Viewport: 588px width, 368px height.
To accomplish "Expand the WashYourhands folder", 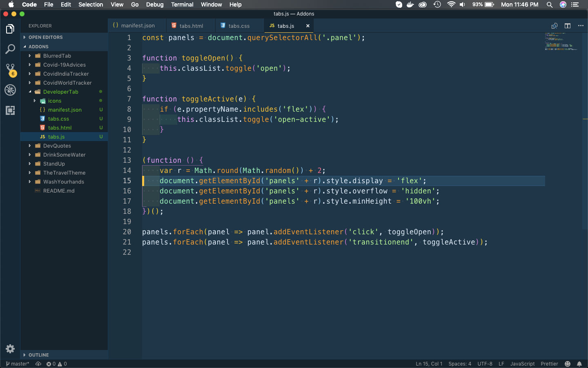I will tap(64, 182).
